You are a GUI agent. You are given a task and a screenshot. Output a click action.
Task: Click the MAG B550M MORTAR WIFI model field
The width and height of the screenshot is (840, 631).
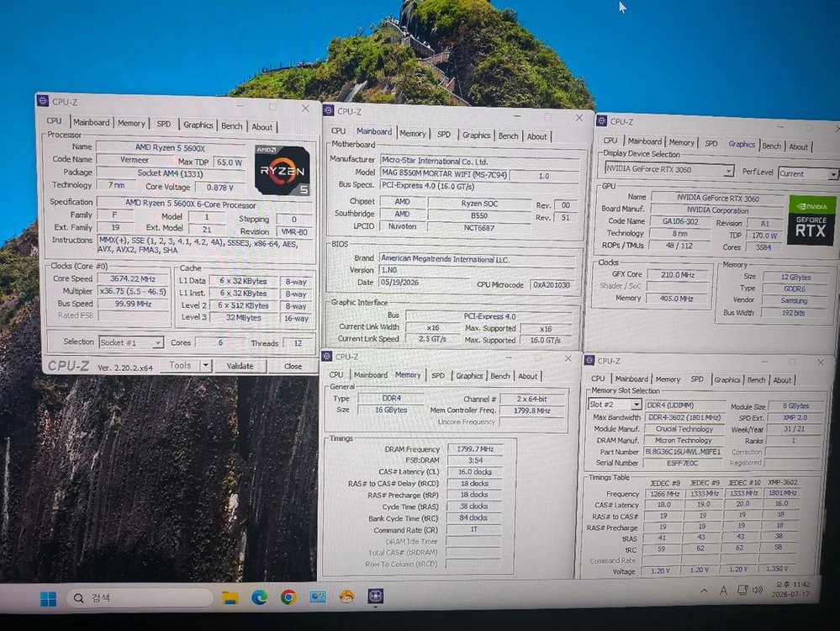tap(444, 173)
